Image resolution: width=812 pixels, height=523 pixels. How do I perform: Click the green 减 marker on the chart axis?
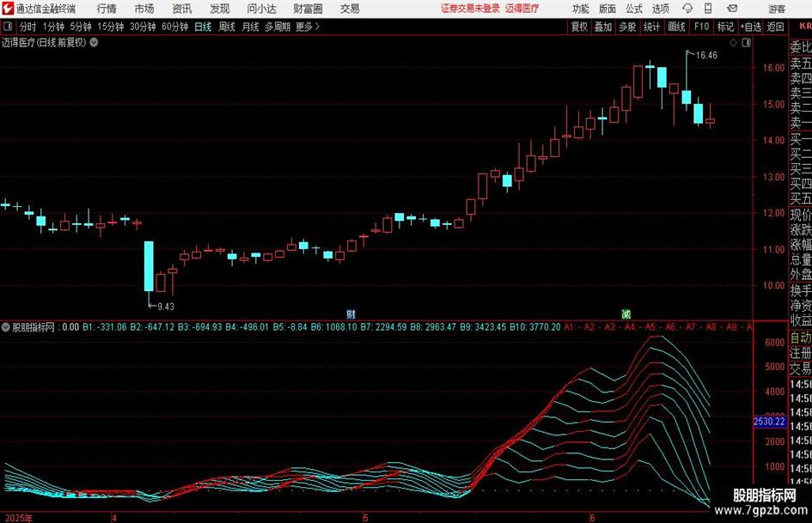(626, 313)
